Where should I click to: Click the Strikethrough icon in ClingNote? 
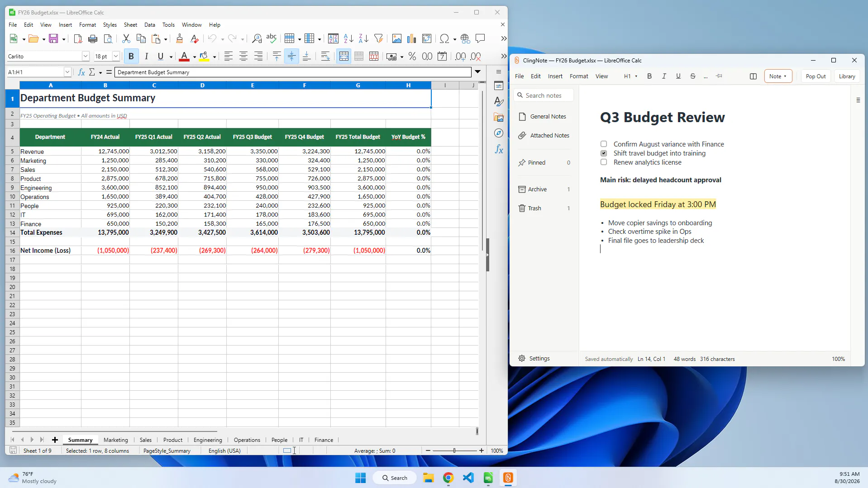pyautogui.click(x=693, y=76)
